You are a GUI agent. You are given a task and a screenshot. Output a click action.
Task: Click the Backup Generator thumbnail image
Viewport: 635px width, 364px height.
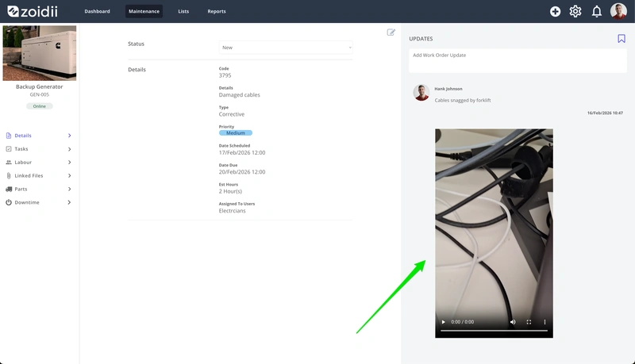tap(39, 53)
